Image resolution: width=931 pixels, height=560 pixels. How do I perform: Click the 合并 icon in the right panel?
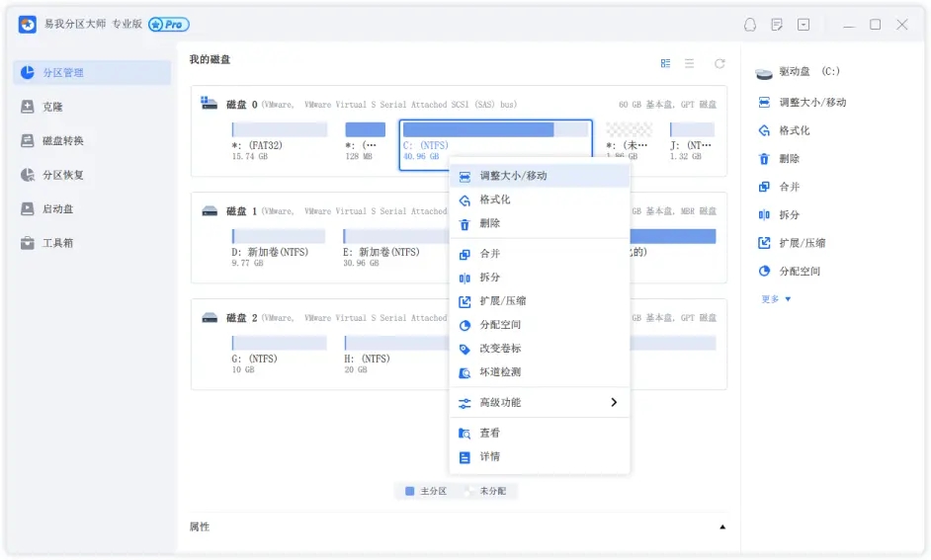tap(764, 187)
